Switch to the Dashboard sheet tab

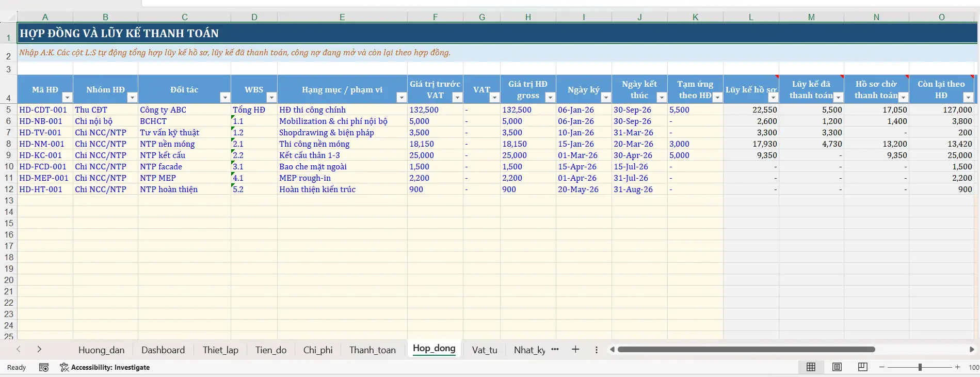point(163,350)
